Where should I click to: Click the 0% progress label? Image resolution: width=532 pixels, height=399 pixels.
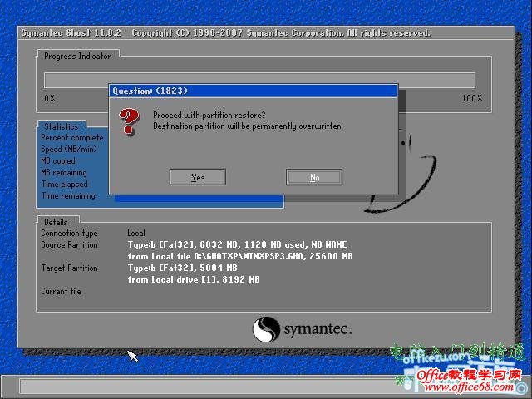click(x=50, y=98)
